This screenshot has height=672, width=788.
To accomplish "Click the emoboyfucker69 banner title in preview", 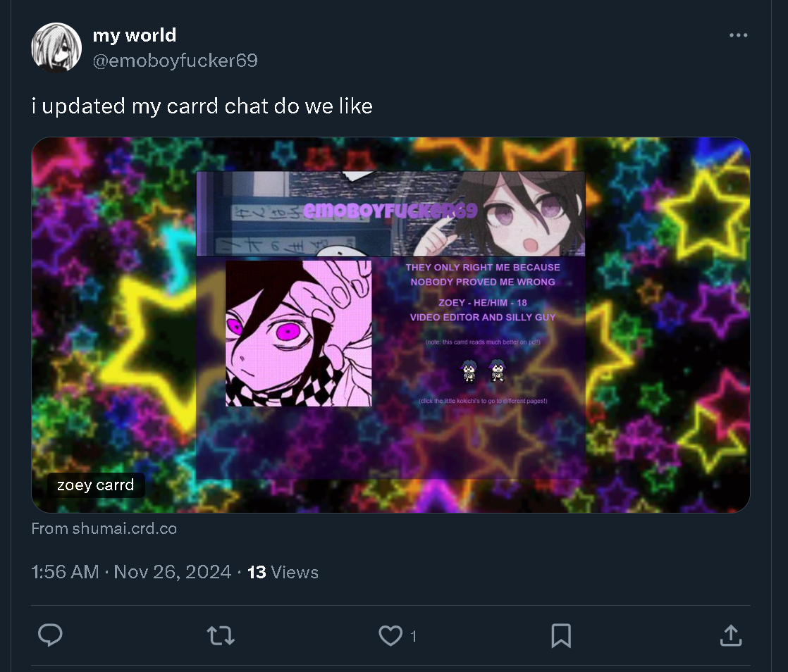I will pyautogui.click(x=390, y=211).
